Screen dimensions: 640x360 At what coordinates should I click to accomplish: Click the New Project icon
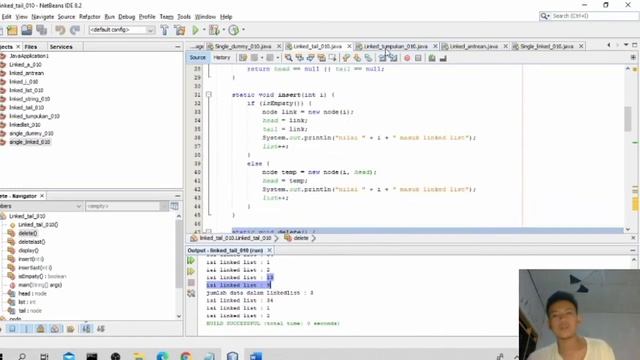coord(12,30)
